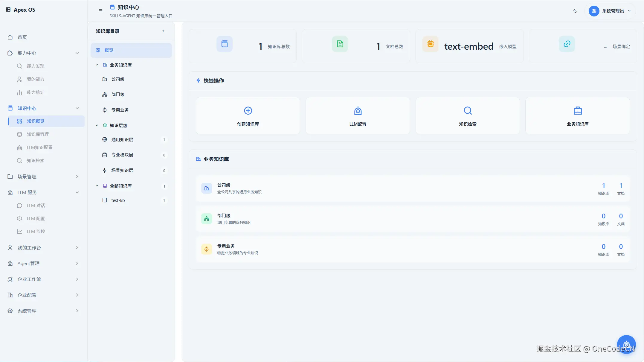Click plus icon in knowledge base directory

163,31
